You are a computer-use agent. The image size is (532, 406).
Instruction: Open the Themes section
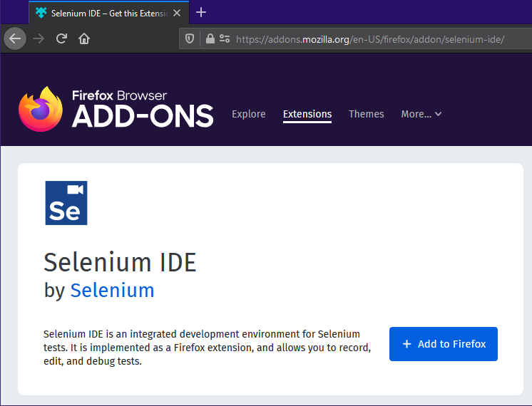coord(367,114)
